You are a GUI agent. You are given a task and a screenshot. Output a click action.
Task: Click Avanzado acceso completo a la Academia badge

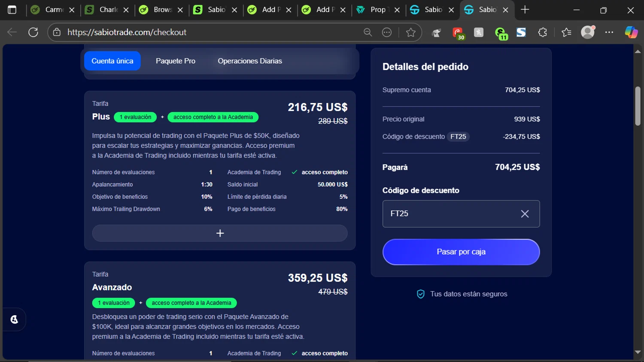click(191, 303)
